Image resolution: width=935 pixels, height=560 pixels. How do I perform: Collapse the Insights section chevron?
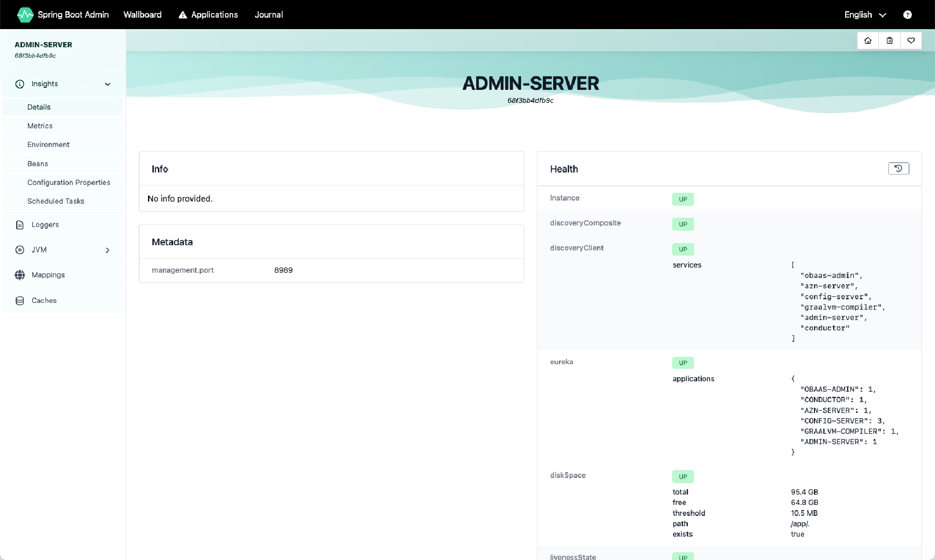[x=108, y=84]
